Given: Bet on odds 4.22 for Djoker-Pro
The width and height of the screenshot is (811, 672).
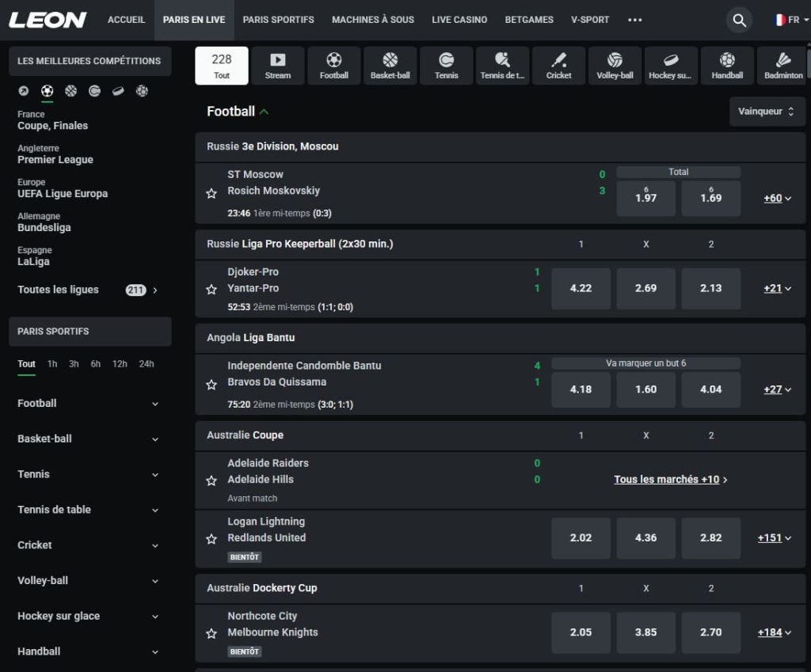Looking at the screenshot, I should tap(581, 288).
